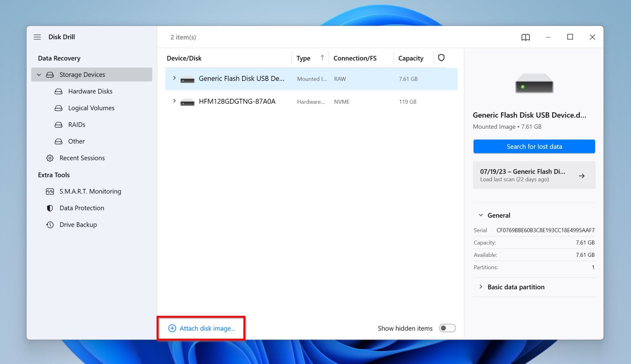Click the Search for lost data button
The height and width of the screenshot is (364, 631).
534,146
